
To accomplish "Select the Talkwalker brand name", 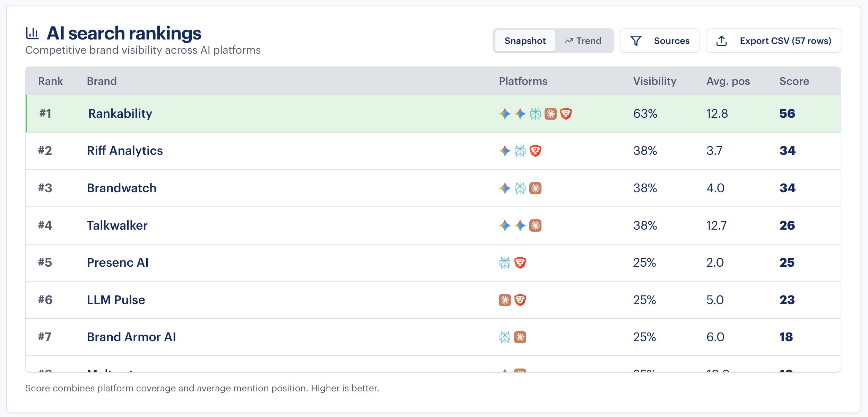I will (x=117, y=225).
